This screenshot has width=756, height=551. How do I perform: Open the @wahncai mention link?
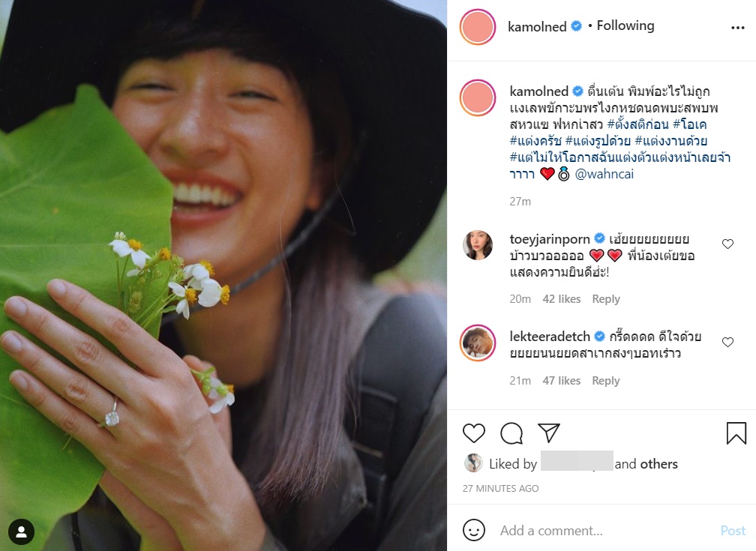point(605,174)
